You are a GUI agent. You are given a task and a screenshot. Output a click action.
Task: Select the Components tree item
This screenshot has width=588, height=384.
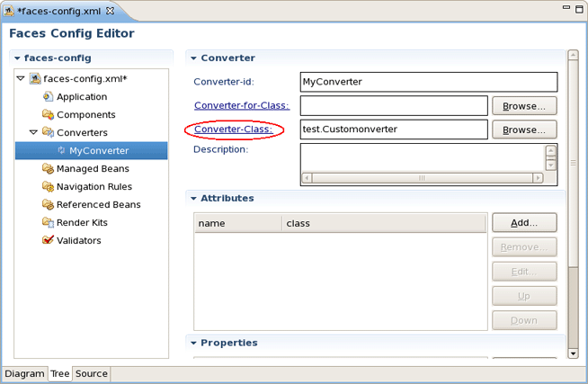click(86, 115)
